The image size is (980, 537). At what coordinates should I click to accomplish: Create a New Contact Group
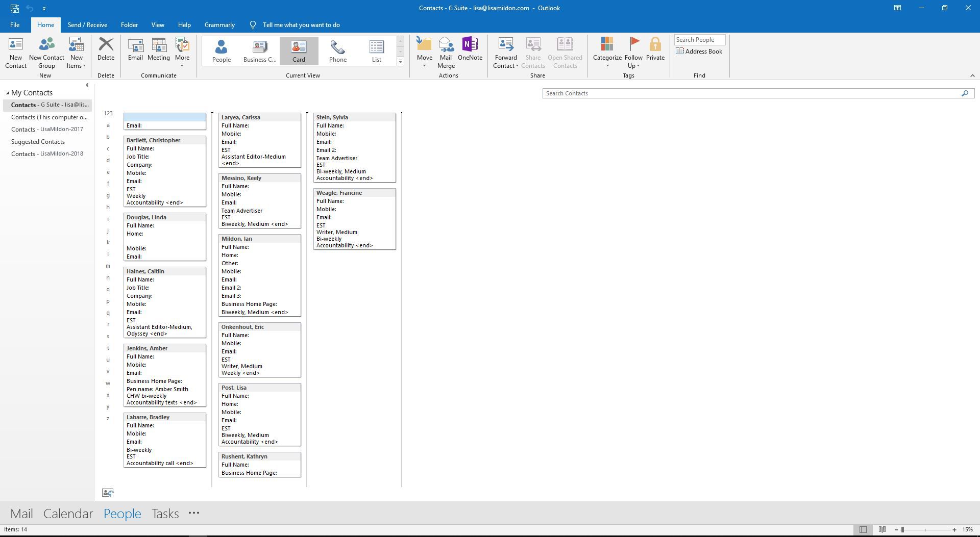click(46, 53)
